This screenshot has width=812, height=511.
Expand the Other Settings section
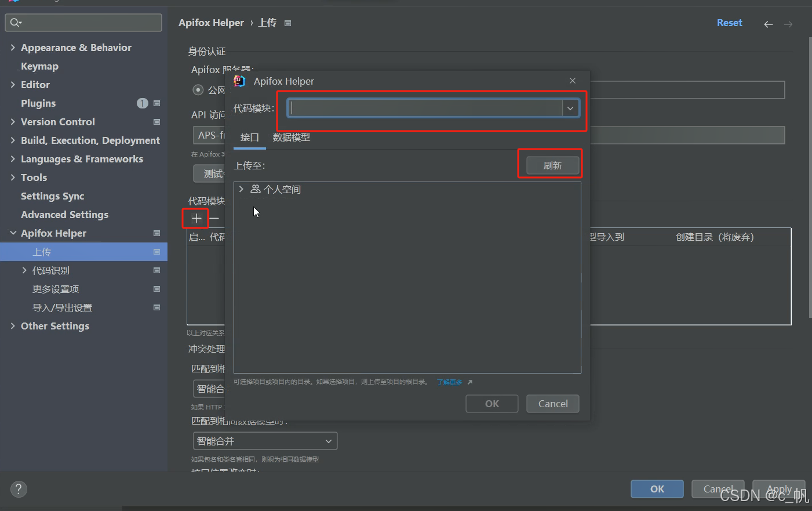[x=13, y=326]
